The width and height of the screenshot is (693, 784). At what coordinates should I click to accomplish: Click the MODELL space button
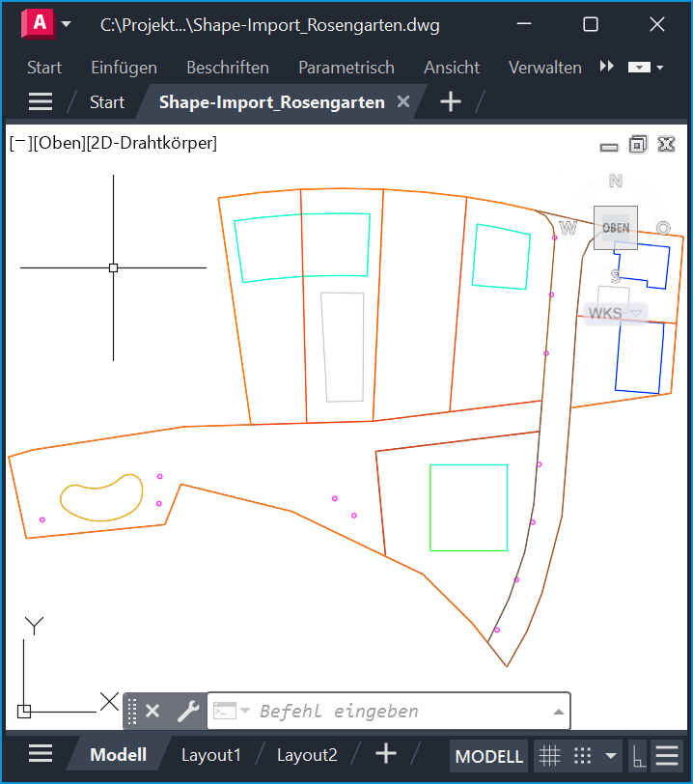click(x=488, y=756)
